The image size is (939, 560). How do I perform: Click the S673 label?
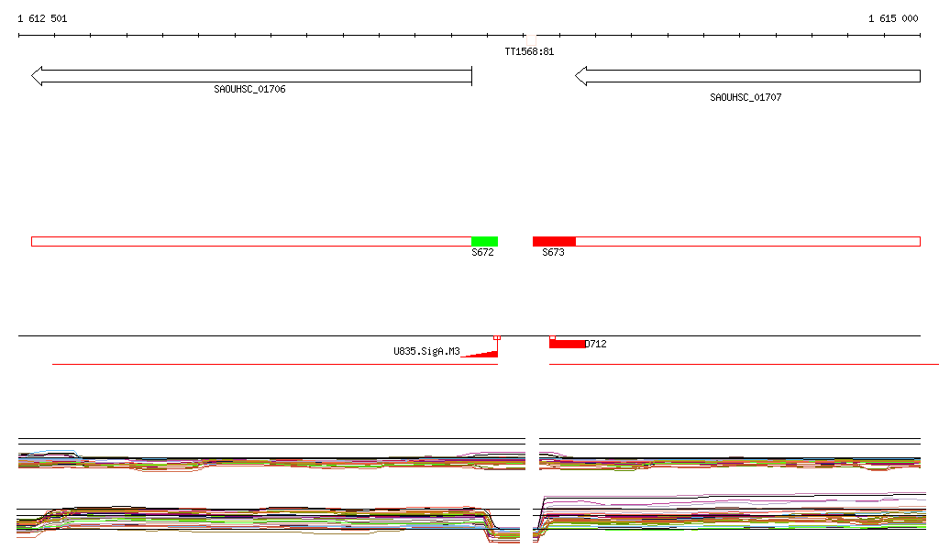tap(553, 252)
